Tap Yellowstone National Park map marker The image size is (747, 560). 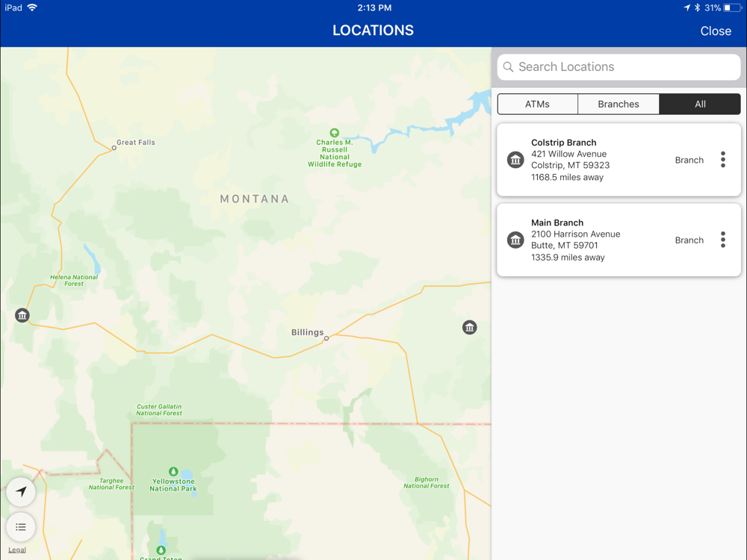click(x=173, y=471)
